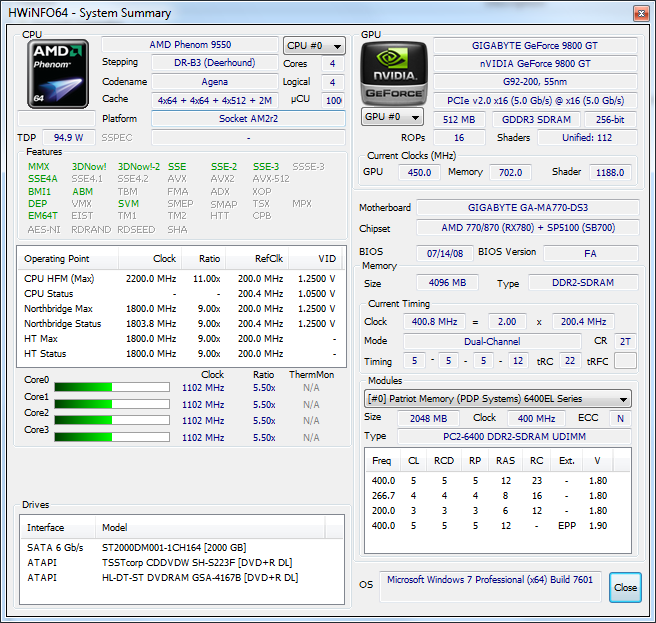Click the Freq column header in module table
The image size is (656, 623).
(x=383, y=461)
